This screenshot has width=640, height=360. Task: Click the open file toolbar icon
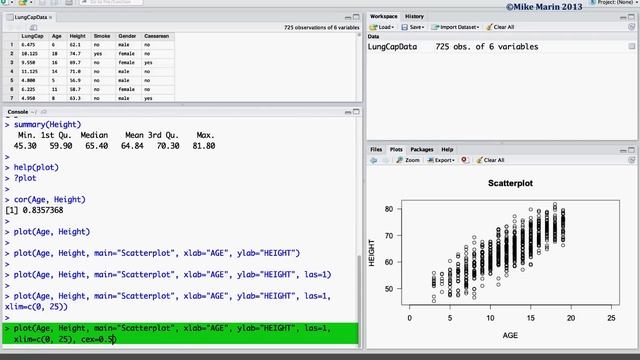pyautogui.click(x=23, y=2)
